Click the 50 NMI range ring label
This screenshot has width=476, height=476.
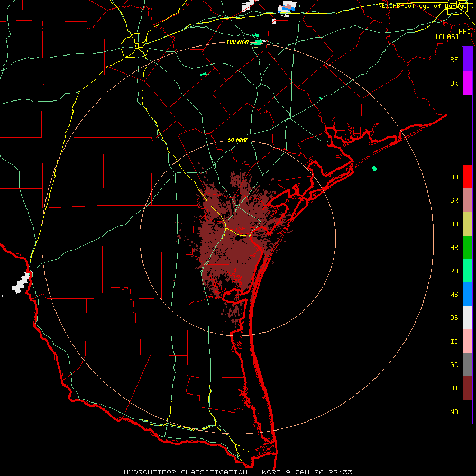[237, 140]
